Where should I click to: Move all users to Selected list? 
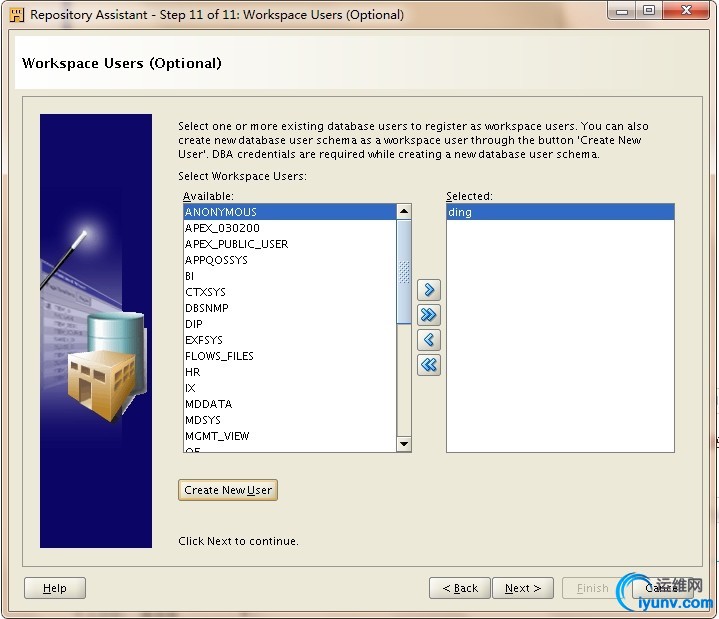(x=429, y=315)
